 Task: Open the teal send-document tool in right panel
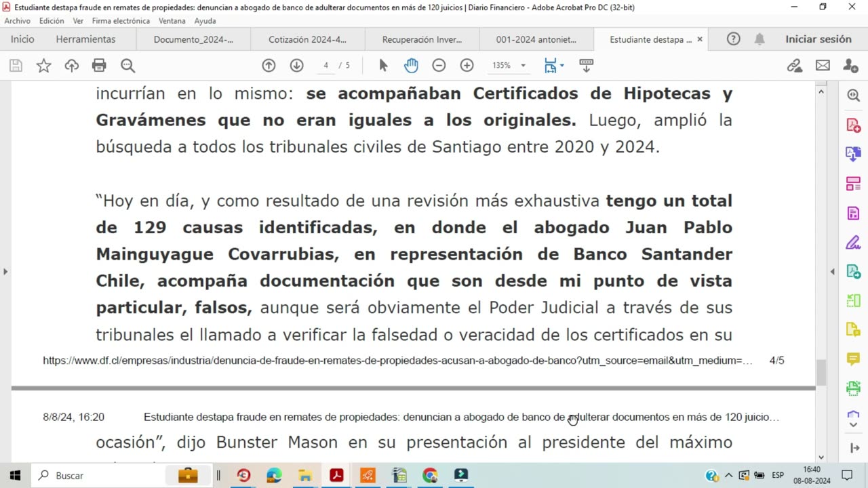853,271
